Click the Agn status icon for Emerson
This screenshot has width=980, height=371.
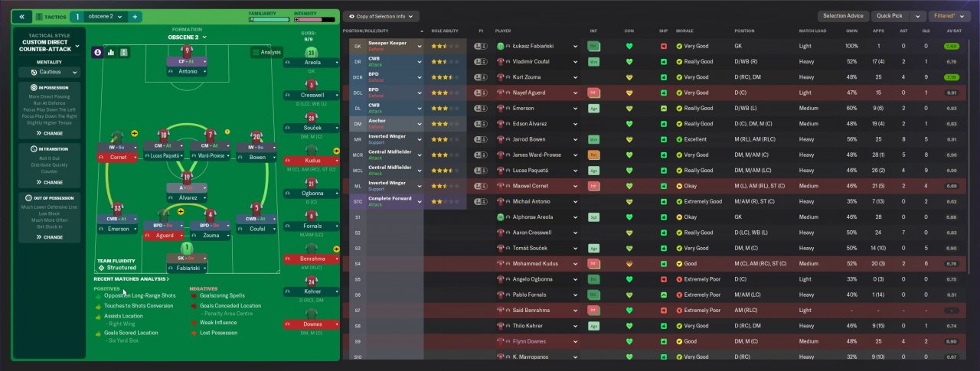click(x=593, y=108)
